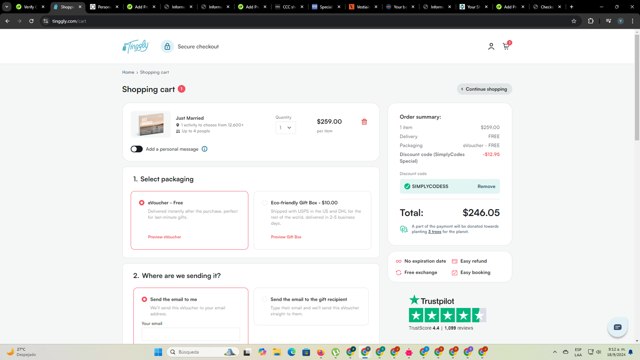Viewport: 640px width, 360px height.
Task: Click the Total $246.05 amount
Action: (481, 213)
